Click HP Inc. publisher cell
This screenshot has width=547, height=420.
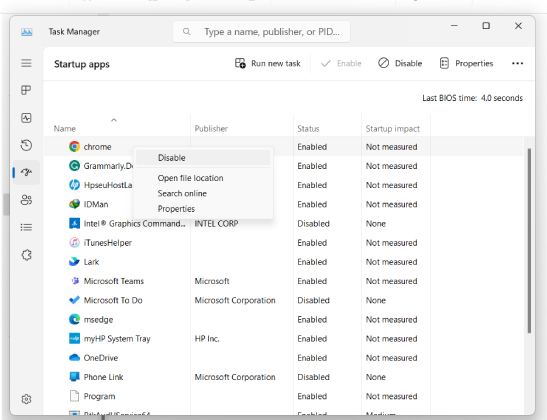(x=207, y=339)
